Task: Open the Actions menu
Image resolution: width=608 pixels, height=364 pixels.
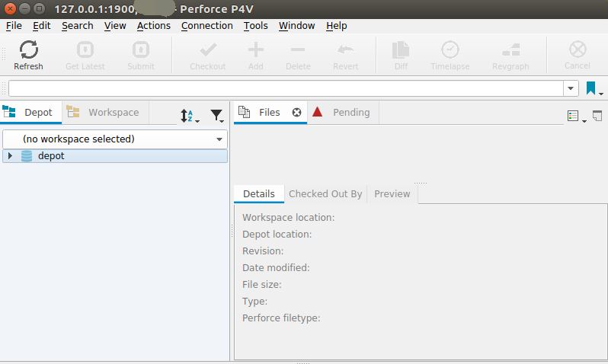Action: [154, 26]
